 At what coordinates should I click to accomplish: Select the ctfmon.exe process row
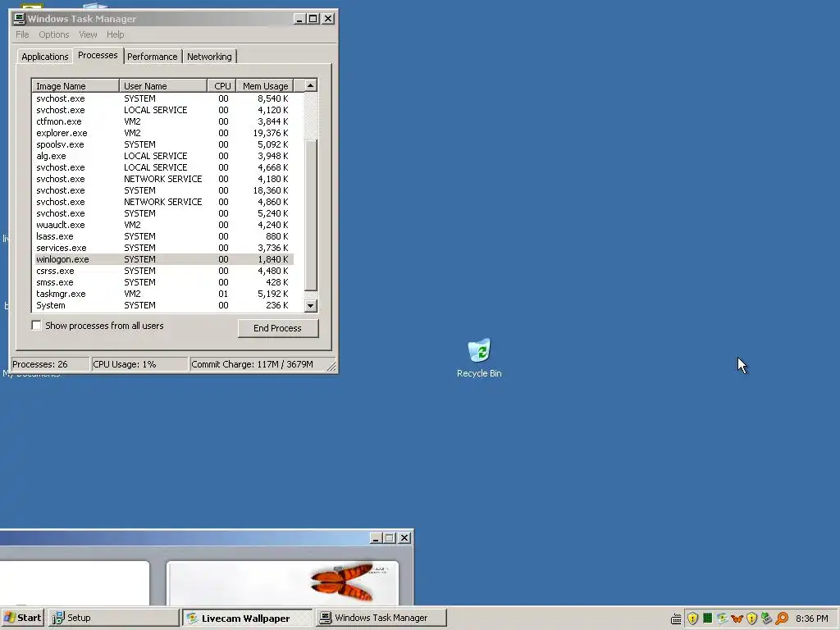[162, 121]
